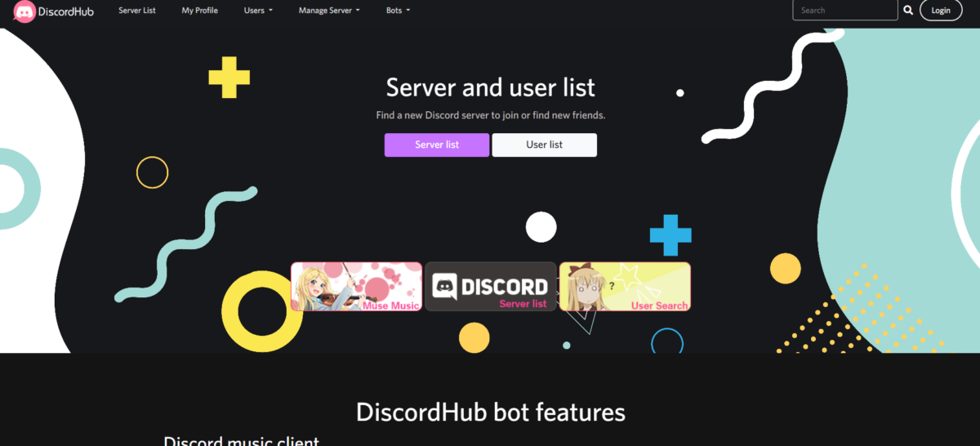The image size is (980, 446).
Task: Click the purple Server list button
Action: tap(437, 145)
